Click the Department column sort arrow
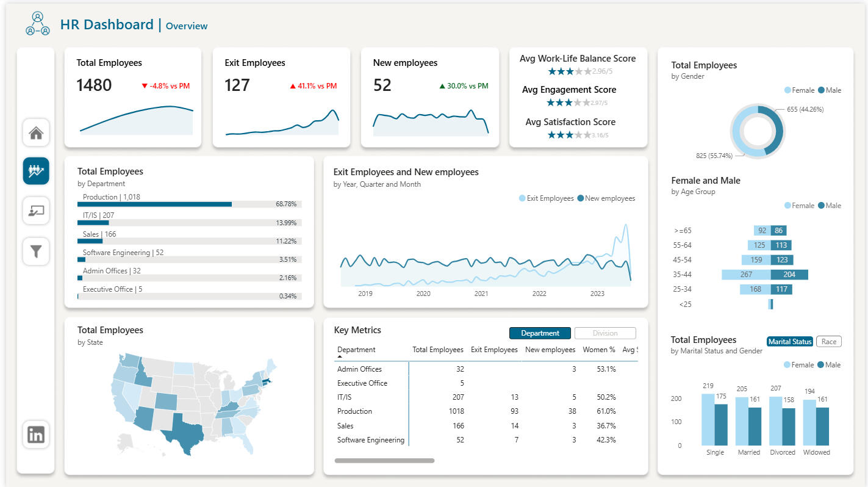 pyautogui.click(x=340, y=356)
